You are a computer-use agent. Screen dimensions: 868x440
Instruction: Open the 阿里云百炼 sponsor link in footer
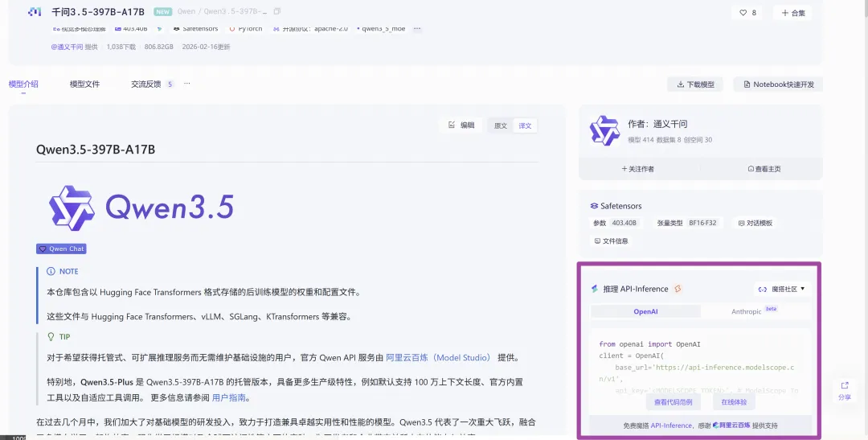pyautogui.click(x=731, y=426)
